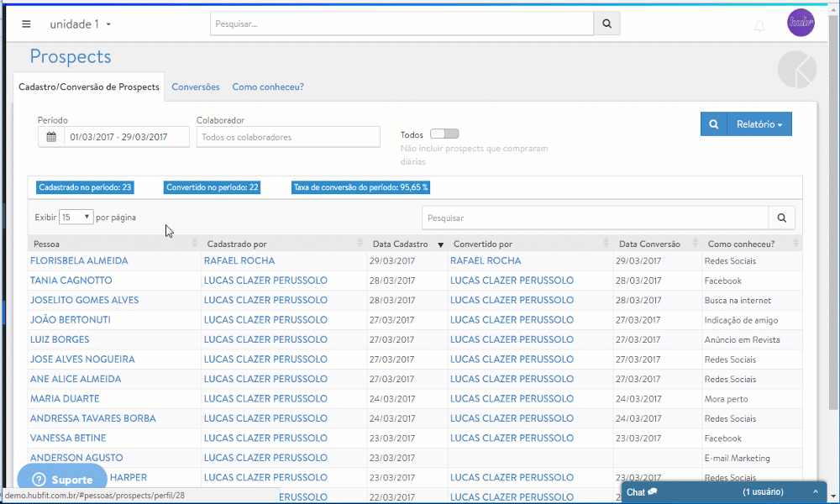The width and height of the screenshot is (840, 504).
Task: Click the Colaborador filter field
Action: [288, 137]
